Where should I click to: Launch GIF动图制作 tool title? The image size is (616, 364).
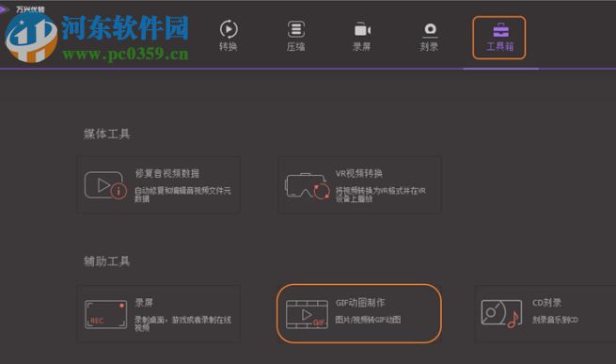point(360,303)
